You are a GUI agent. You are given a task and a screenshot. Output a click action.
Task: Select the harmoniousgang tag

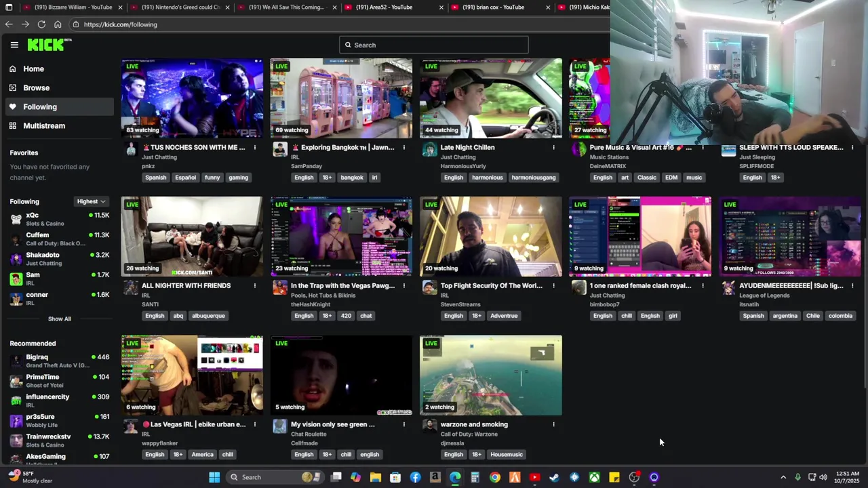pos(534,178)
